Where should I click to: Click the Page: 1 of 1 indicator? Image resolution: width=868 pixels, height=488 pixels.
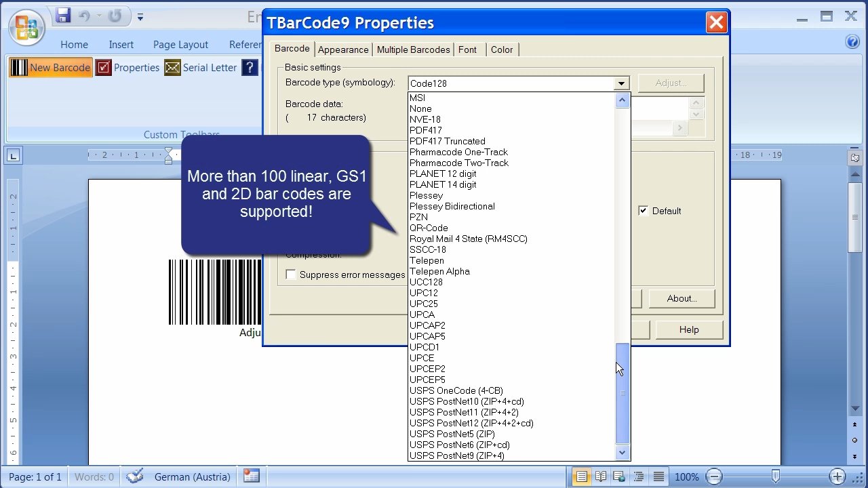[x=35, y=476]
